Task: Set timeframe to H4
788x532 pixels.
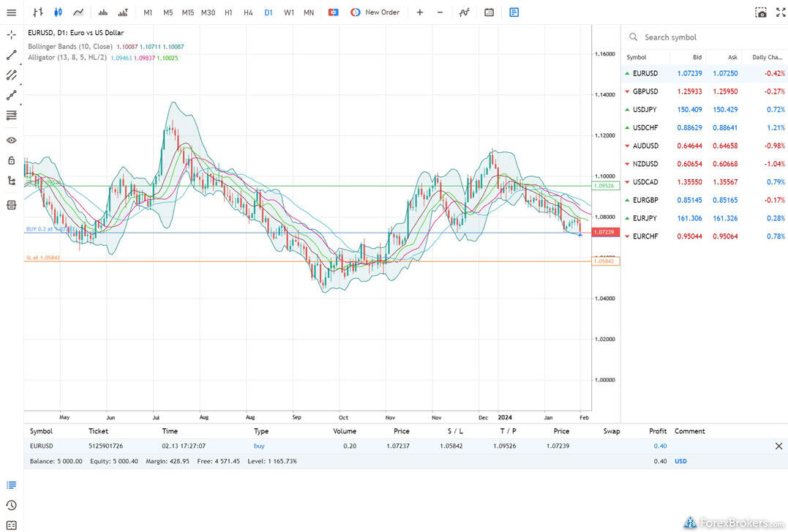Action: coord(248,12)
